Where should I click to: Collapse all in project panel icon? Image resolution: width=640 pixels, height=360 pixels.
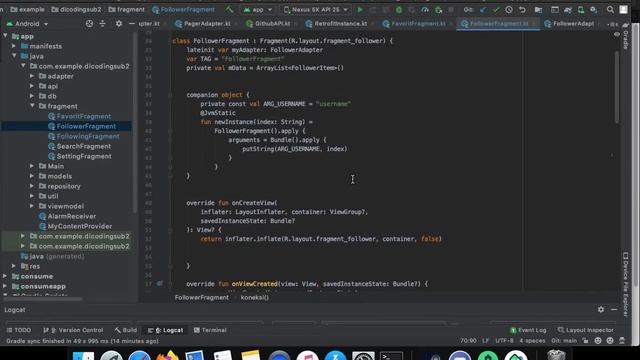102,24
